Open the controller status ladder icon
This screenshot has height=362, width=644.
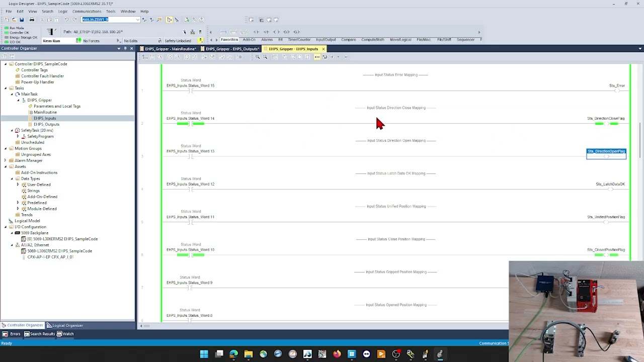(x=51, y=32)
